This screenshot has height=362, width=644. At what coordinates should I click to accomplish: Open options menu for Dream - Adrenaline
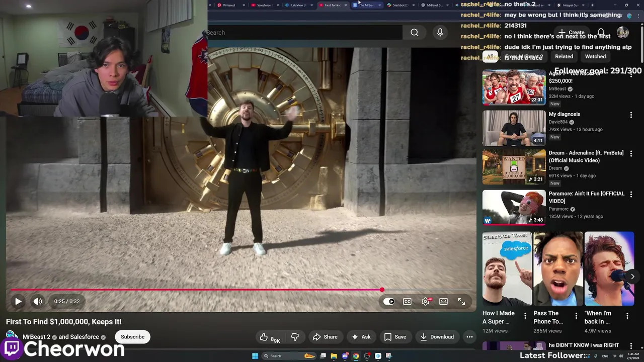pos(631,154)
